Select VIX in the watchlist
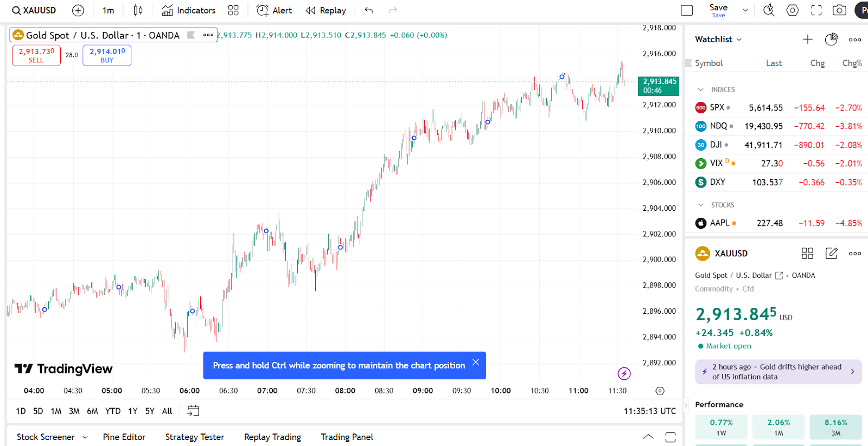 [777, 163]
